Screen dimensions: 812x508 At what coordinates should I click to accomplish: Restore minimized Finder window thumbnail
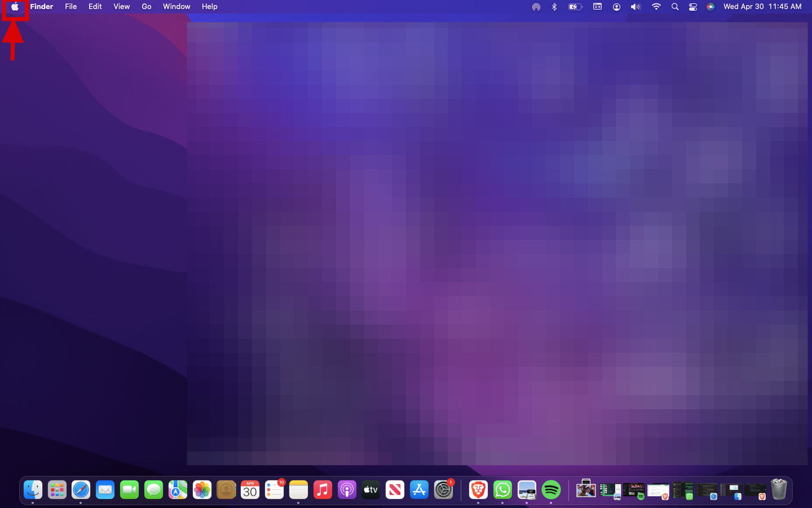coord(730,491)
